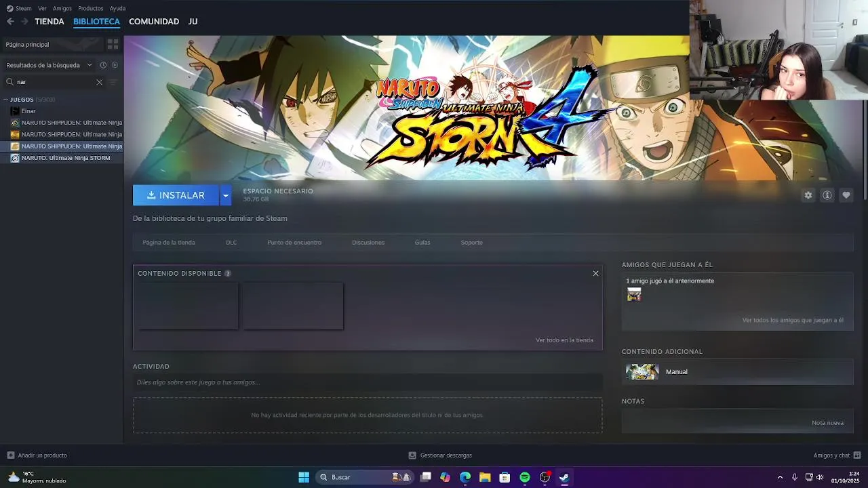Open Página de la tienda link
Image resolution: width=868 pixels, height=488 pixels.
click(169, 243)
